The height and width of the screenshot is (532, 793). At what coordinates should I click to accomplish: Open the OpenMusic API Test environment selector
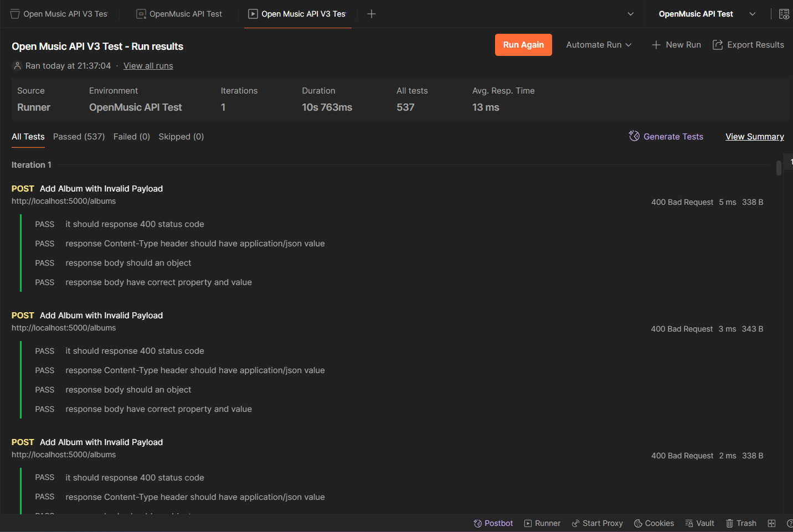707,14
